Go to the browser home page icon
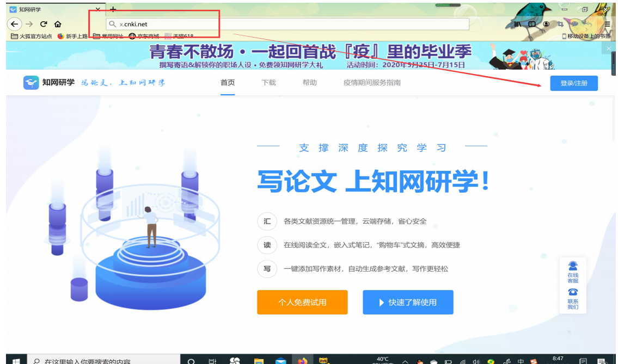 (x=58, y=24)
